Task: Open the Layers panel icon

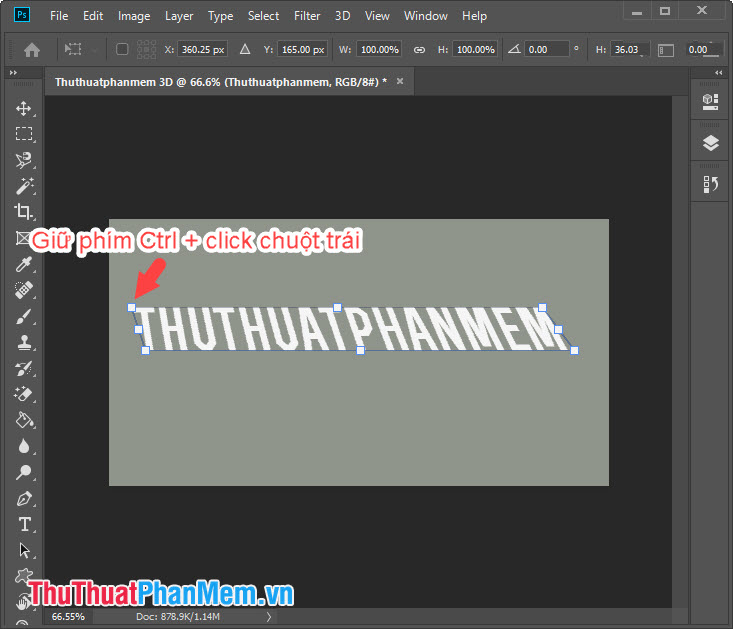Action: click(711, 143)
